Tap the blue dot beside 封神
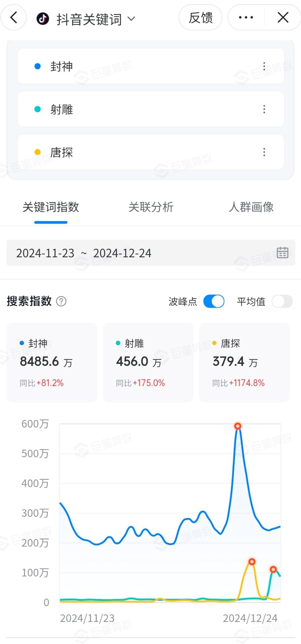This screenshot has width=301, height=644. (38, 66)
